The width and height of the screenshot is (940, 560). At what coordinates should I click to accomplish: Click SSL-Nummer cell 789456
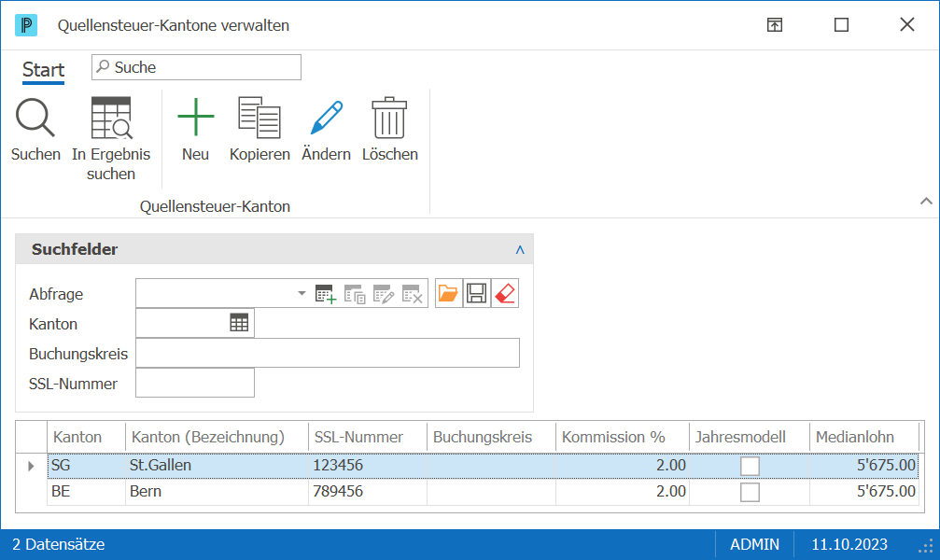pyautogui.click(x=368, y=492)
